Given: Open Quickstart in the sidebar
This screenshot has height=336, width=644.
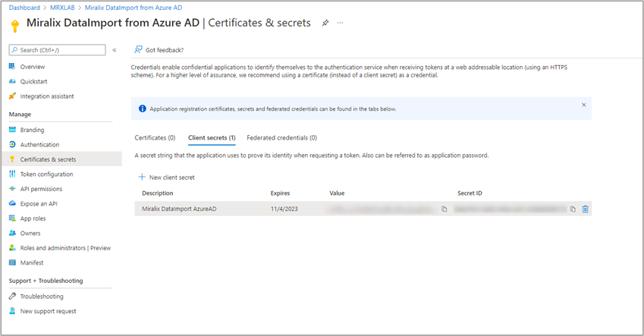Looking at the screenshot, I should [x=33, y=81].
